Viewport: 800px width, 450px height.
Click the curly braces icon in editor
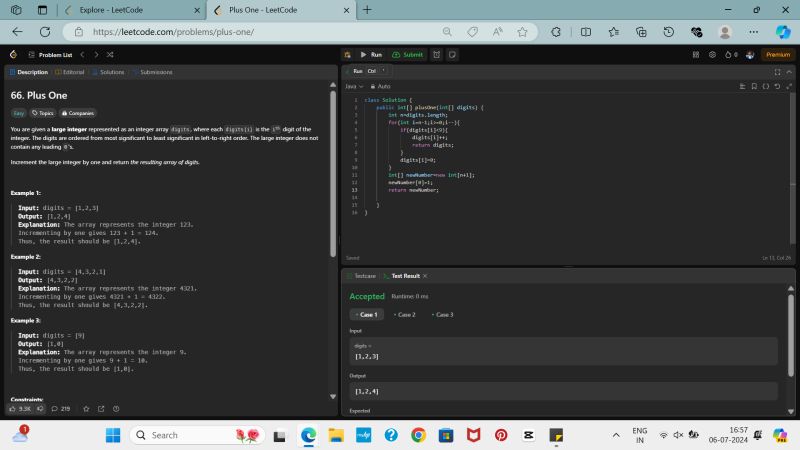click(x=766, y=86)
